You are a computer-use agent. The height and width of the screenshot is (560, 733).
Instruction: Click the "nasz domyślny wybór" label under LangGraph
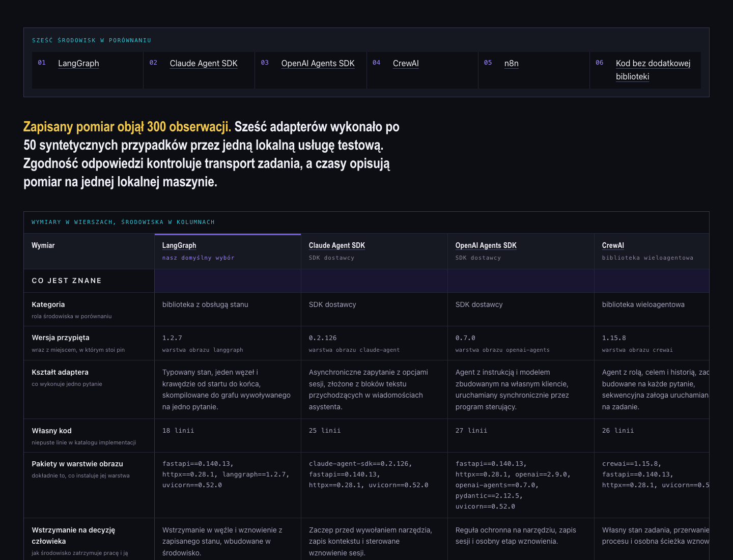[x=199, y=258]
